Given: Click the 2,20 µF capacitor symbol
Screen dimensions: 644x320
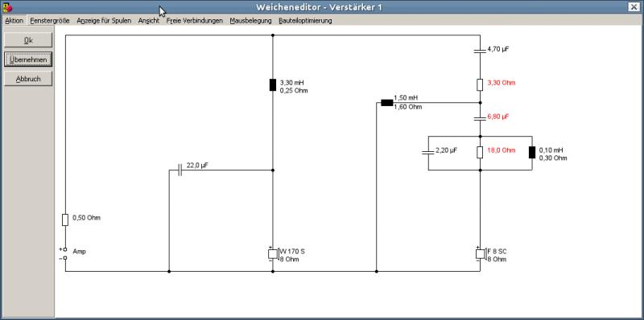Looking at the screenshot, I should coord(428,152).
